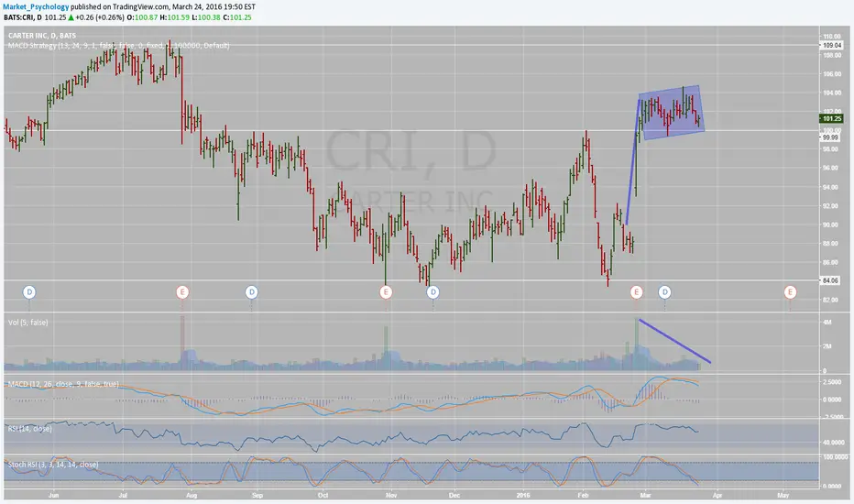This screenshot has height=504, width=854.
Task: Click the 100.0000 Stoch RSI axis value
Action: click(835, 457)
